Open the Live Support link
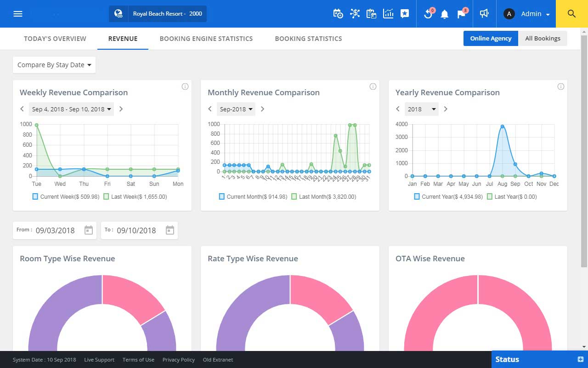The image size is (588, 368). click(99, 360)
